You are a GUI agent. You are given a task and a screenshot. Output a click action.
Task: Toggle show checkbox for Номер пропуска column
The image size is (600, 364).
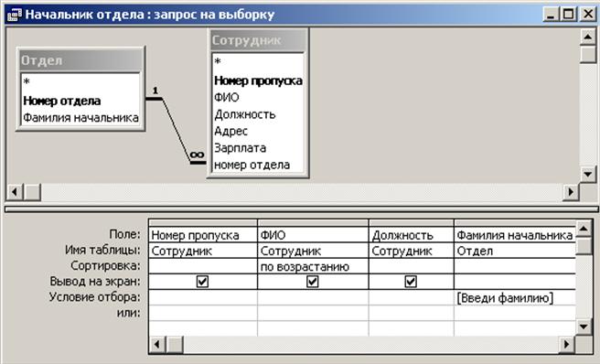(x=202, y=282)
